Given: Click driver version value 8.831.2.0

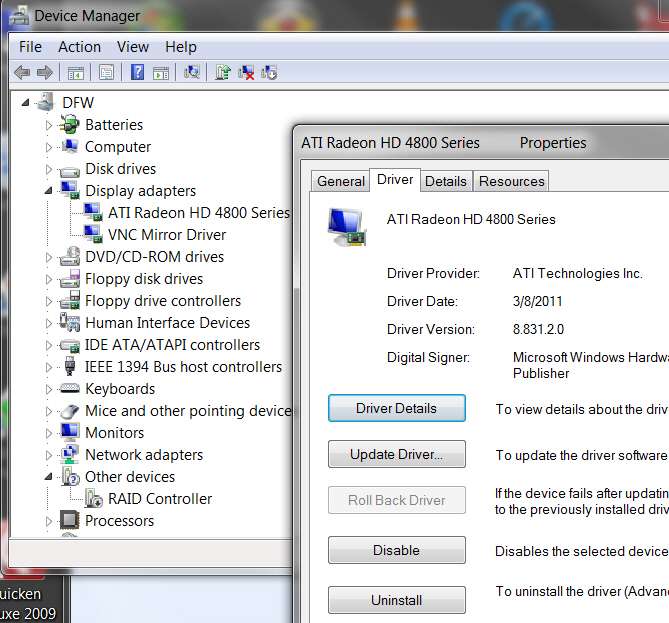Looking at the screenshot, I should 538,329.
